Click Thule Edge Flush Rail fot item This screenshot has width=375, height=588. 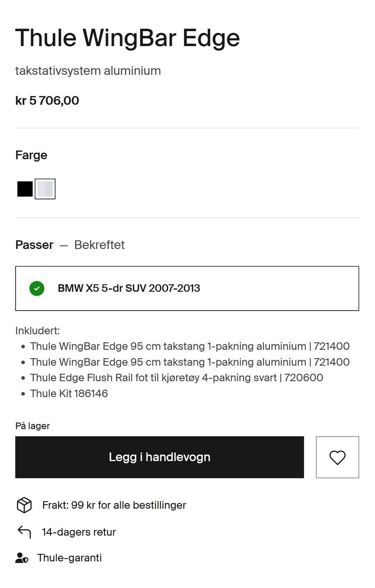point(177,378)
